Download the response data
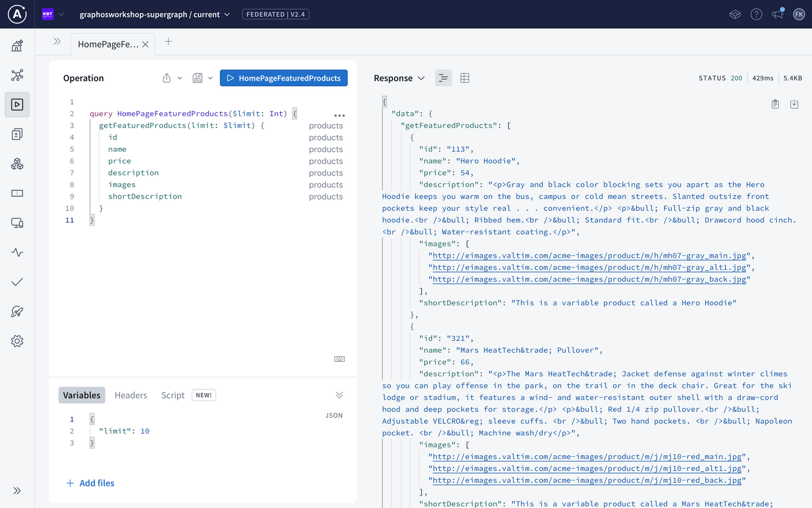 795,104
